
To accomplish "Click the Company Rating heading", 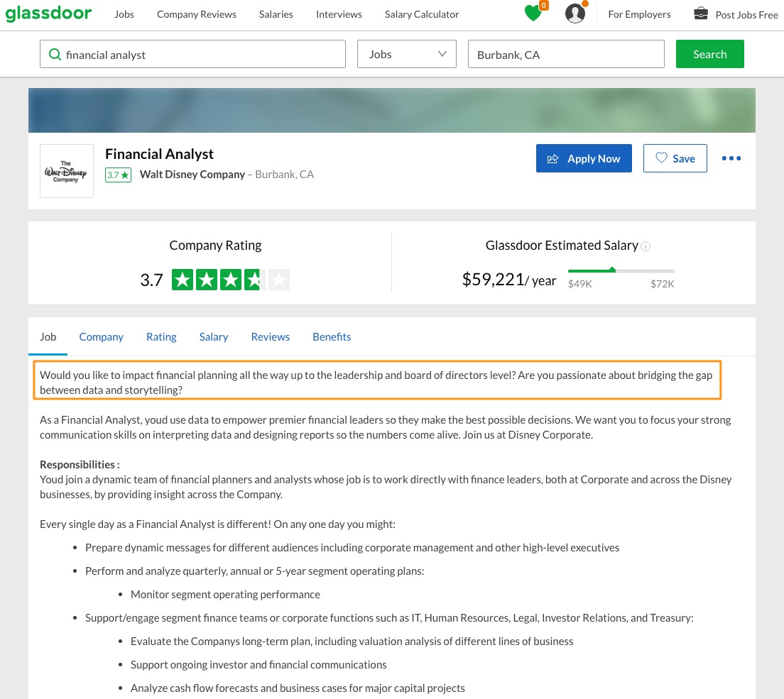I will 215,246.
